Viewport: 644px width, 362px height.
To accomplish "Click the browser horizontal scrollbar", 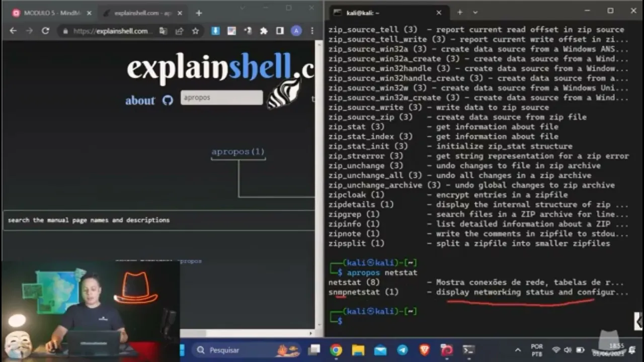I will (x=247, y=333).
